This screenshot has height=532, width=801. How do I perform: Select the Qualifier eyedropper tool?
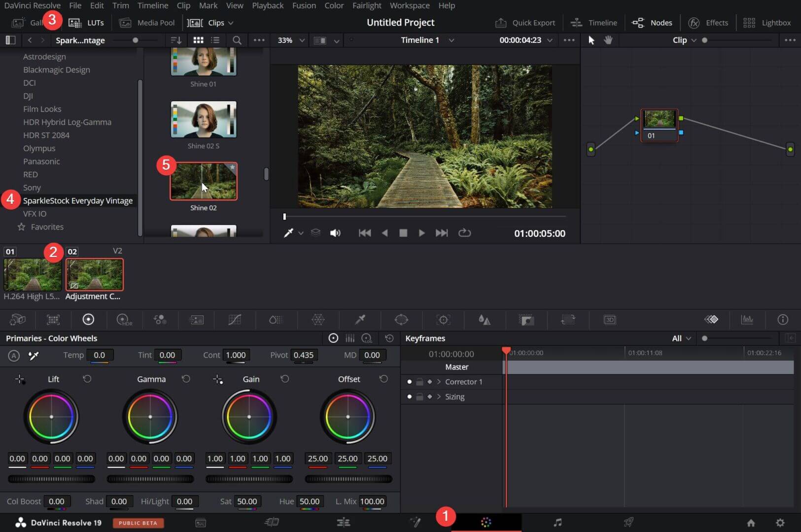click(x=360, y=320)
